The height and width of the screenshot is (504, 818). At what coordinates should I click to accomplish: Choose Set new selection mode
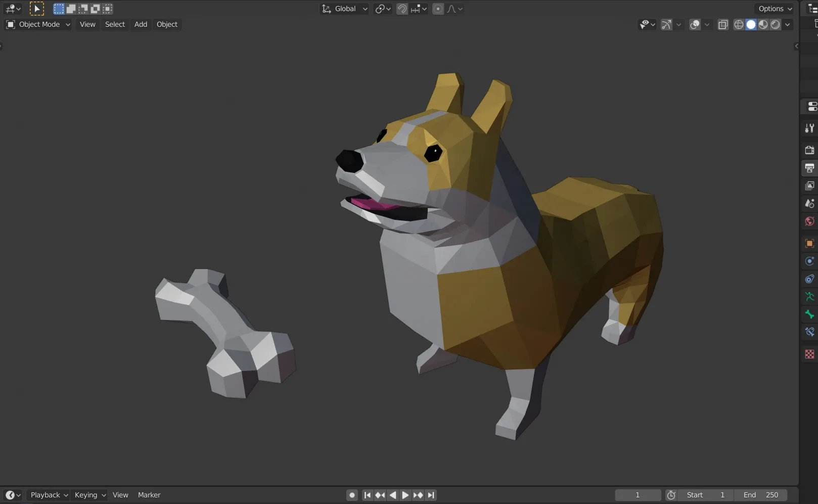[x=59, y=9]
